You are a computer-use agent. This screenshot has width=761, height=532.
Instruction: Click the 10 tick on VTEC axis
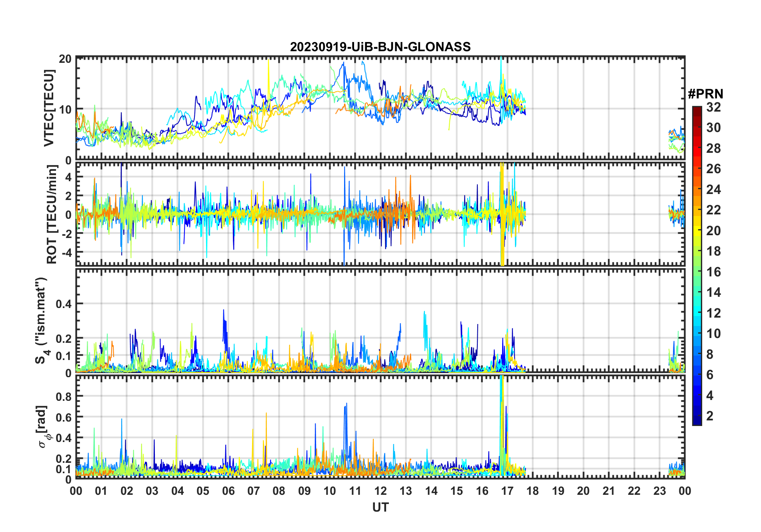coord(65,109)
